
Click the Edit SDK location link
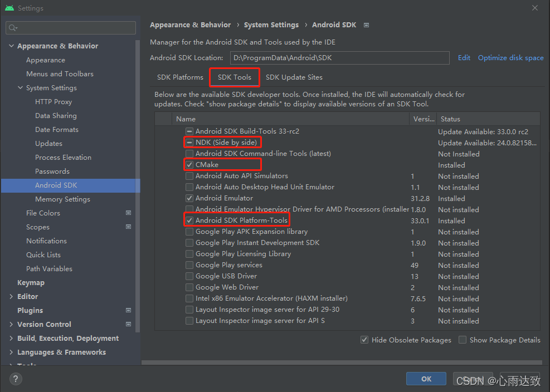pos(464,58)
